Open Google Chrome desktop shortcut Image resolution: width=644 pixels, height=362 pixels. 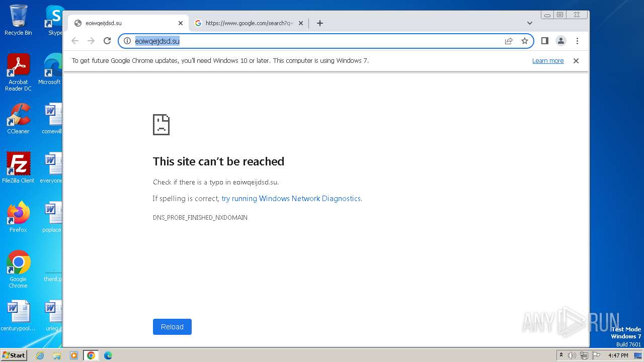click(x=18, y=269)
